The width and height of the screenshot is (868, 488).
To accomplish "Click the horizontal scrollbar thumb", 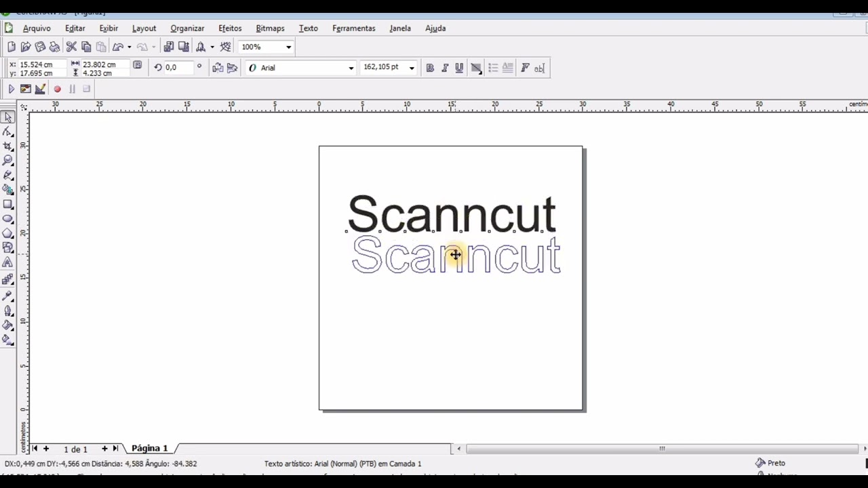I will (x=662, y=448).
